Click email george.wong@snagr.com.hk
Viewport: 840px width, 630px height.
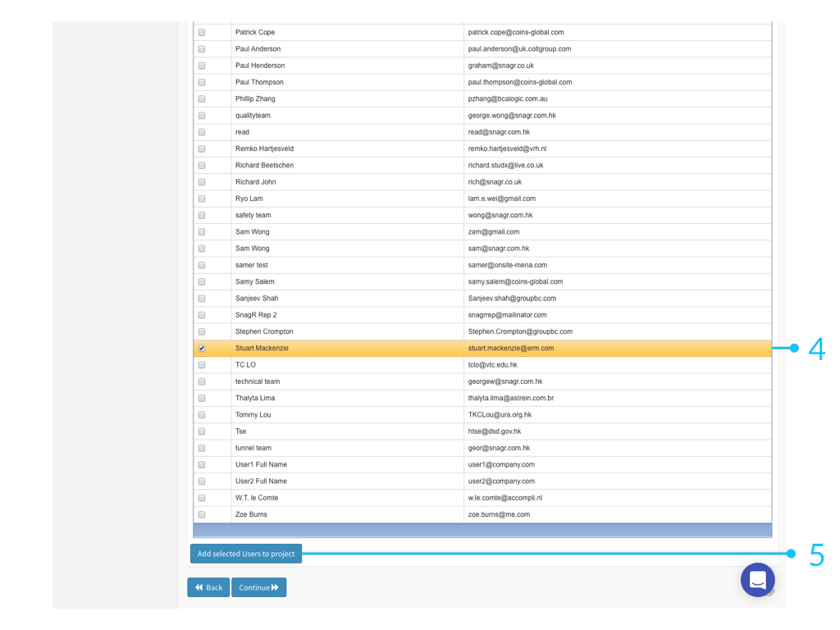click(x=512, y=115)
